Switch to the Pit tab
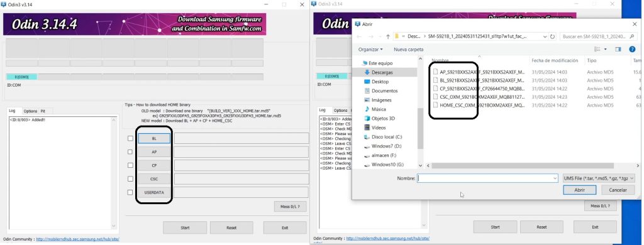This screenshot has height=245, width=644. (x=43, y=111)
